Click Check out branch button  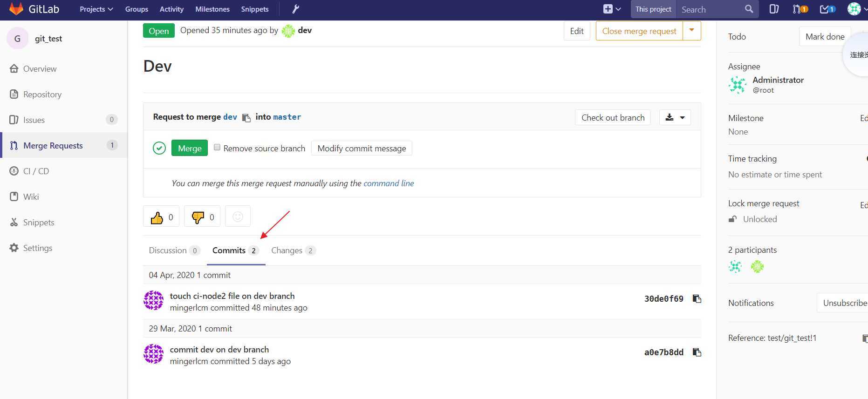[613, 118]
